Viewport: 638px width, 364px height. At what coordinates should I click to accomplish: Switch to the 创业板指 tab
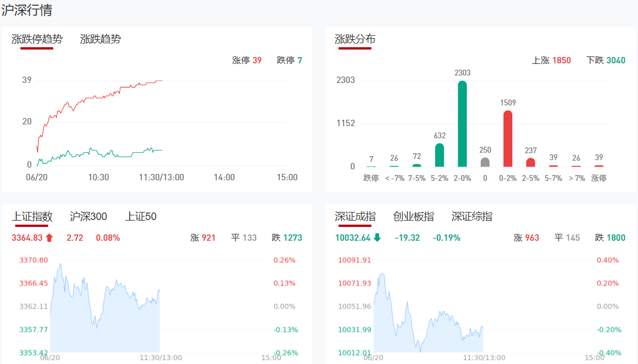(x=413, y=217)
